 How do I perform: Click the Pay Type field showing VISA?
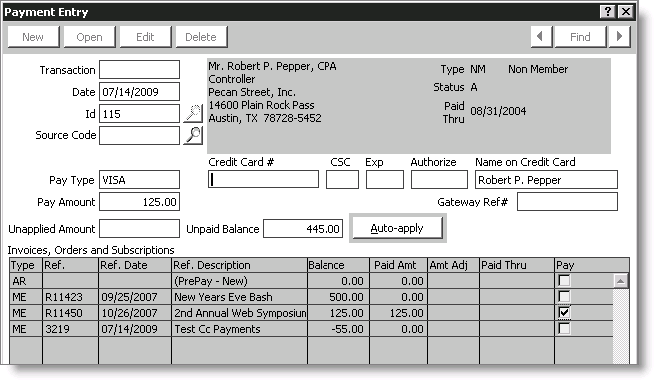point(140,180)
